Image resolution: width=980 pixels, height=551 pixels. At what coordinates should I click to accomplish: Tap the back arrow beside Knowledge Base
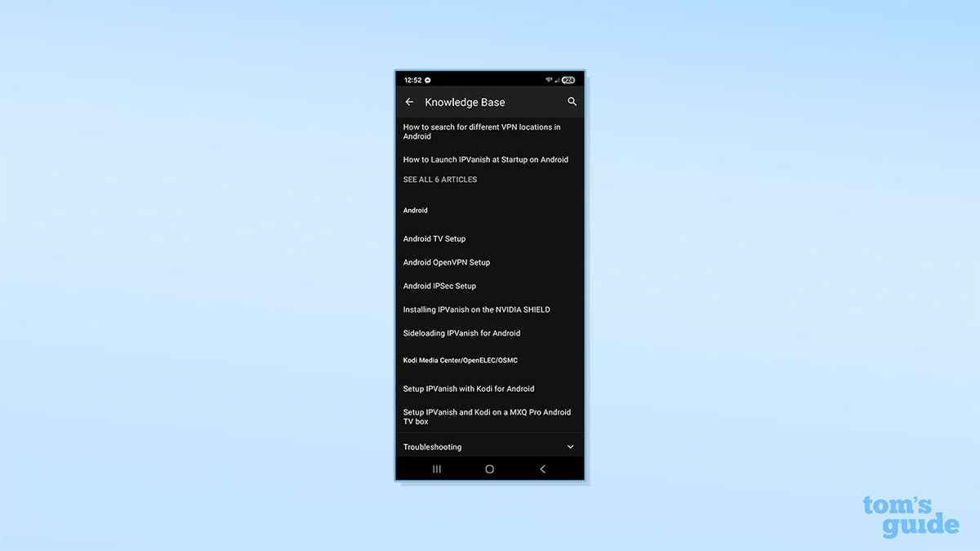[409, 102]
